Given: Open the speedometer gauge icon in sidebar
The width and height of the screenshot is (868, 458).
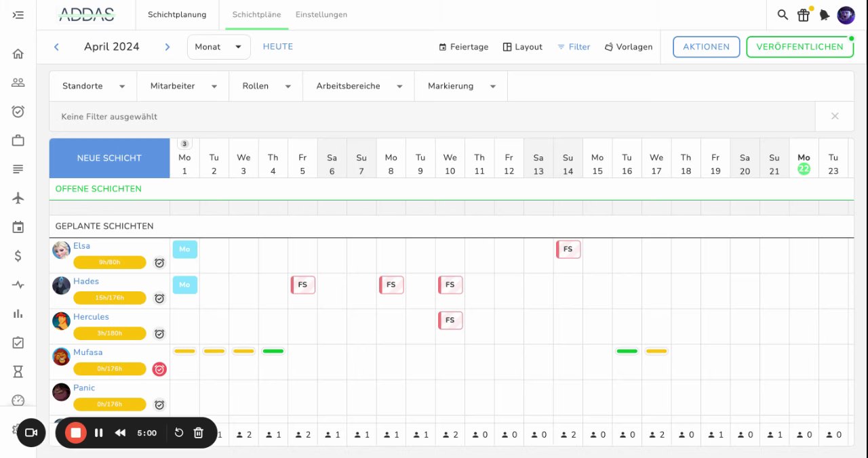Looking at the screenshot, I should pyautogui.click(x=18, y=400).
